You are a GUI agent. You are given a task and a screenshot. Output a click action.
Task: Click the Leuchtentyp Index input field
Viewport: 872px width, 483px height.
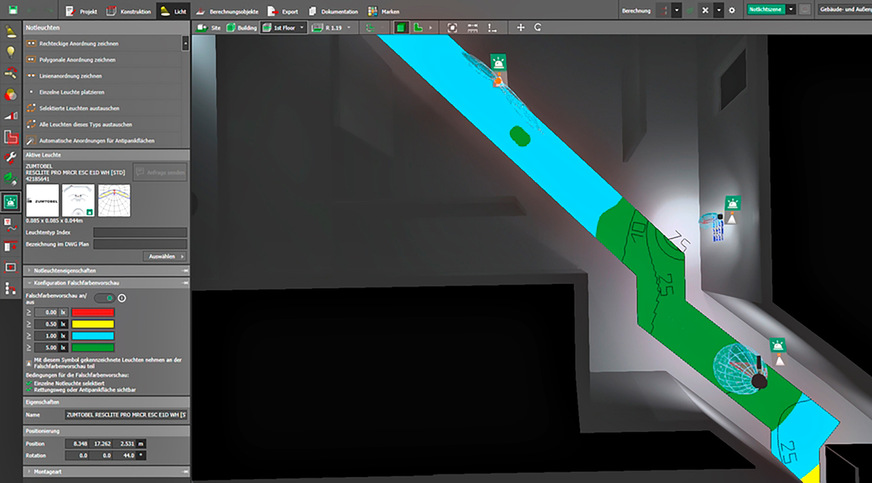coord(139,232)
